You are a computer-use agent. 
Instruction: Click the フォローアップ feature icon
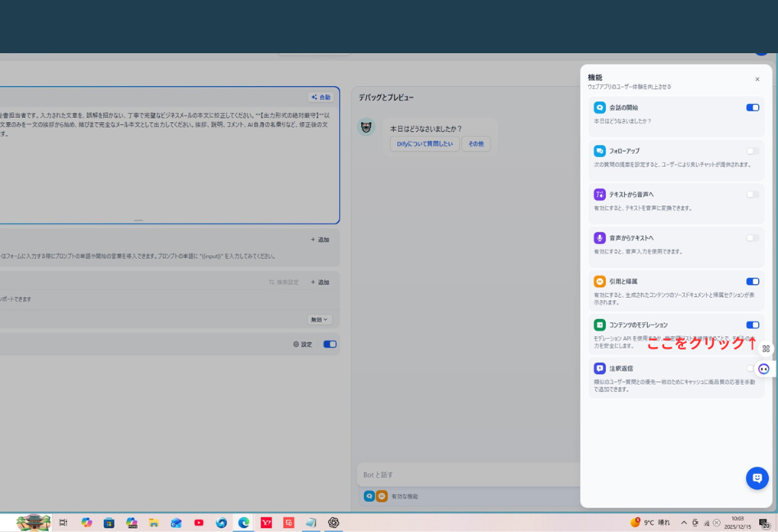[x=599, y=151]
